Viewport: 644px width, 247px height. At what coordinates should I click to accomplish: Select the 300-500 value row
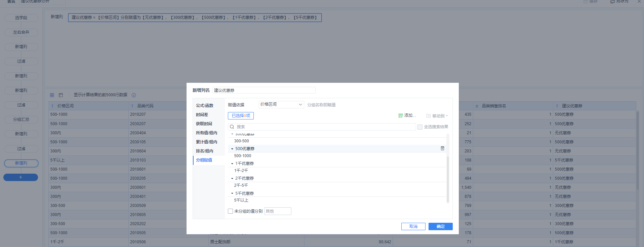(x=337, y=141)
